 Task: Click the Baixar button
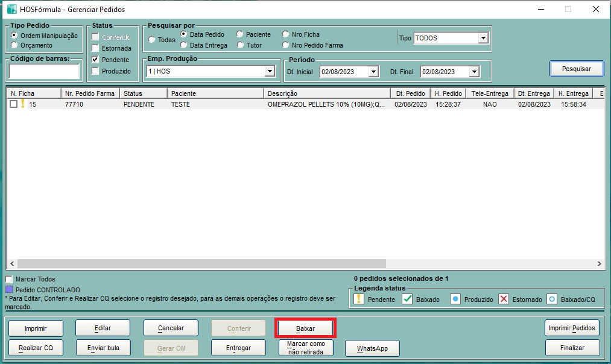click(x=305, y=328)
